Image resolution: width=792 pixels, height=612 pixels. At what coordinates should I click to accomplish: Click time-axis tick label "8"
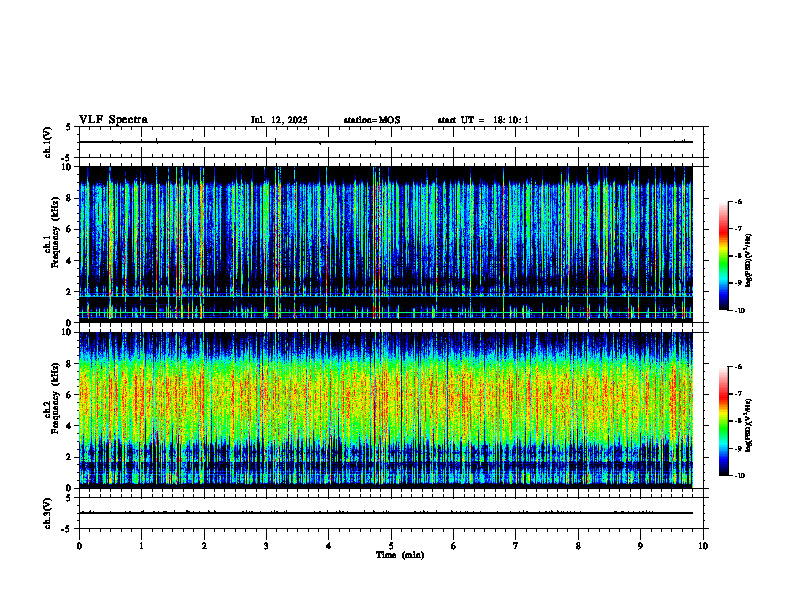pyautogui.click(x=578, y=546)
